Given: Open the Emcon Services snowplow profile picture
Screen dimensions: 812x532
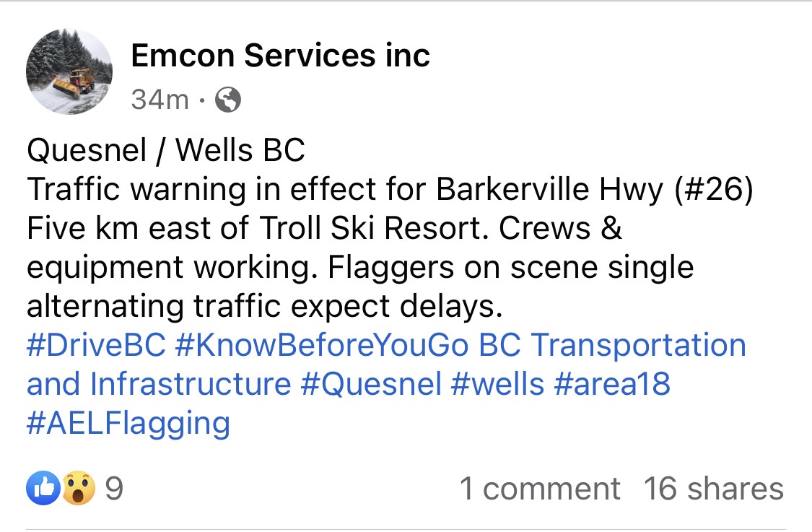Looking at the screenshot, I should pyautogui.click(x=69, y=71).
